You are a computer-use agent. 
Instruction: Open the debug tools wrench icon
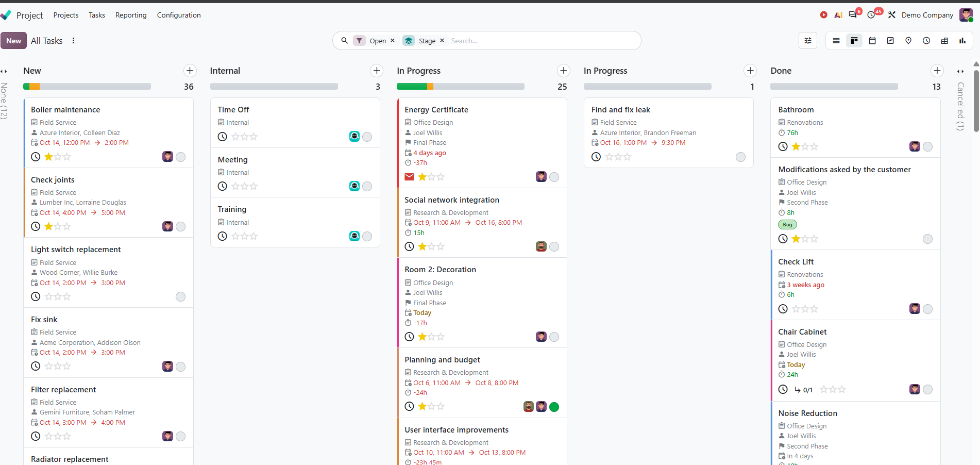coord(892,15)
